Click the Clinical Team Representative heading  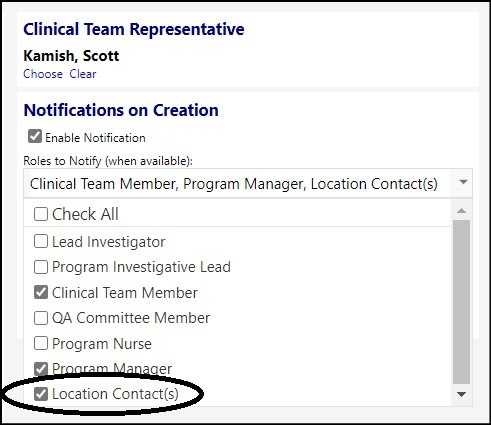click(x=134, y=29)
